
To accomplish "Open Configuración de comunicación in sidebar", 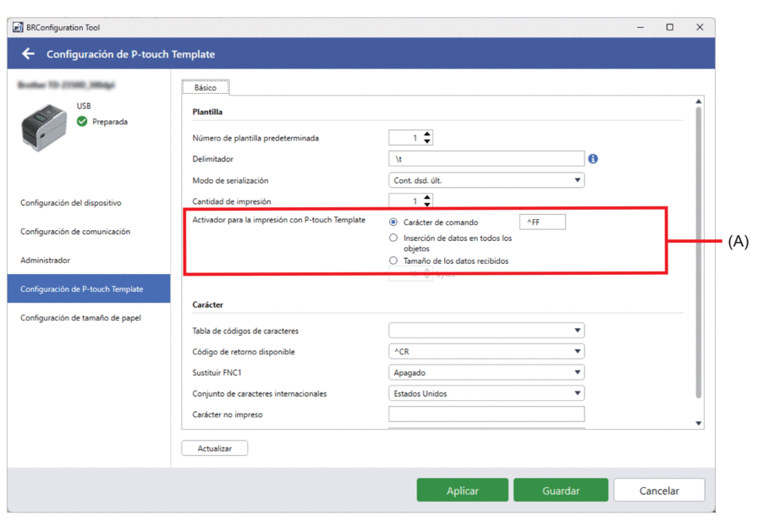I will point(75,232).
